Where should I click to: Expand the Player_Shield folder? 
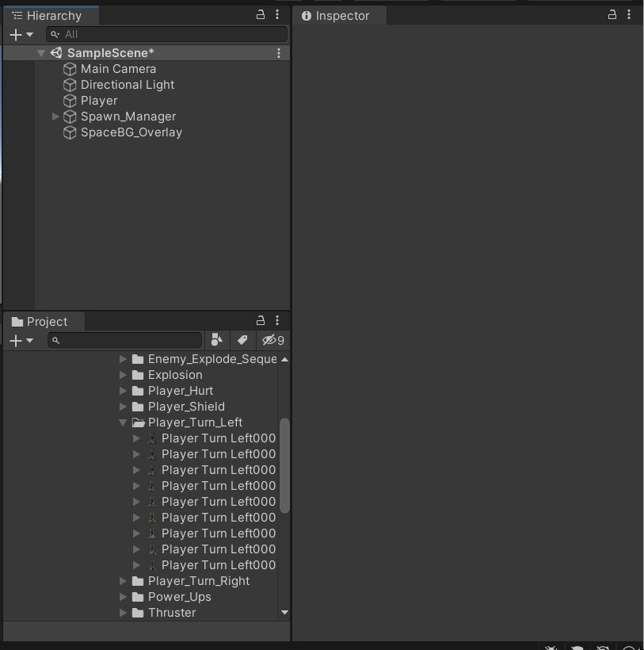tap(123, 407)
